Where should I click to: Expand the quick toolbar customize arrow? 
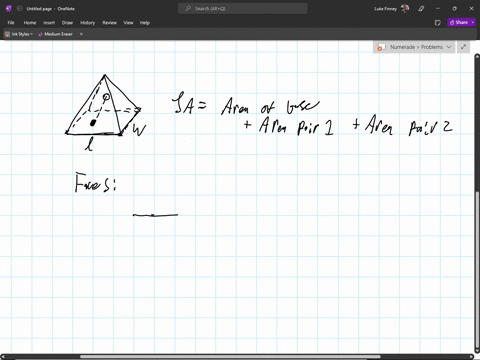[x=81, y=34]
